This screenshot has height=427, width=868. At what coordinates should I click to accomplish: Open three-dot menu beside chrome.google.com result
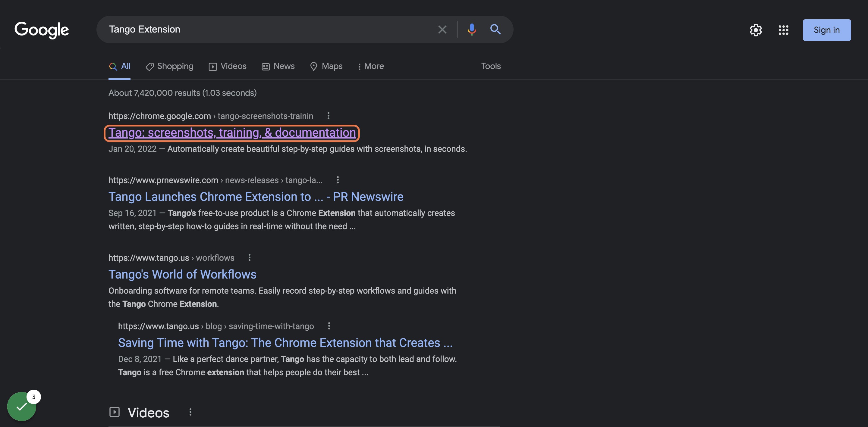tap(328, 116)
